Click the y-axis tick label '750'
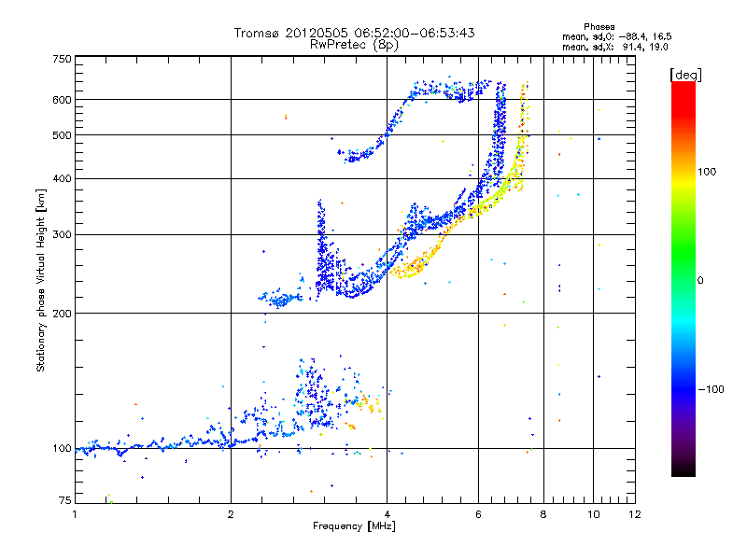 pyautogui.click(x=62, y=59)
